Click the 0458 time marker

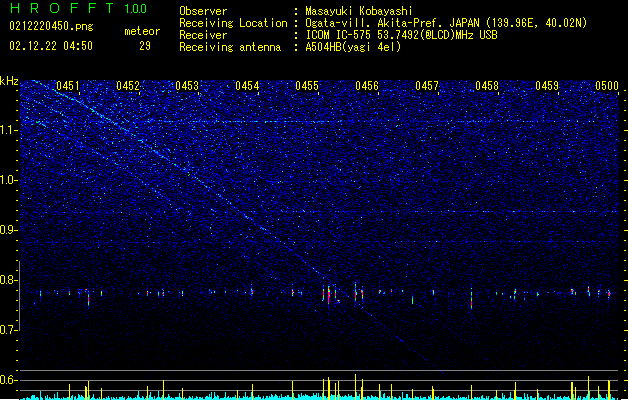(487, 86)
